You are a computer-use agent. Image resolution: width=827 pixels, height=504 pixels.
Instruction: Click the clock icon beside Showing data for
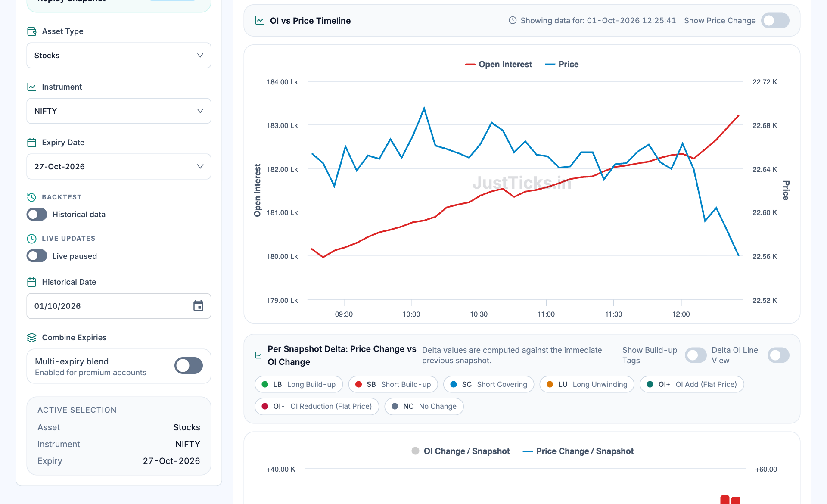coord(513,20)
